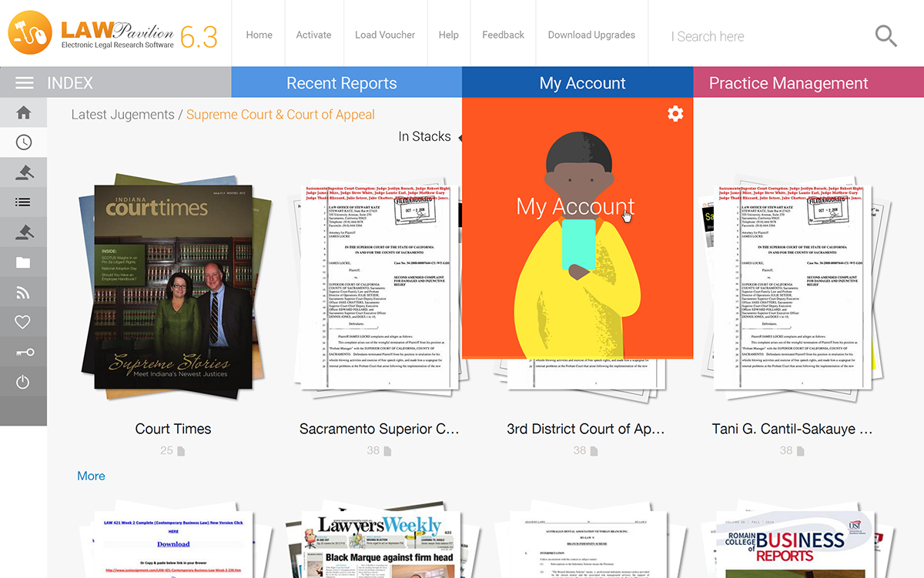Open the Activate menu item
The width and height of the screenshot is (924, 578).
[x=313, y=35]
